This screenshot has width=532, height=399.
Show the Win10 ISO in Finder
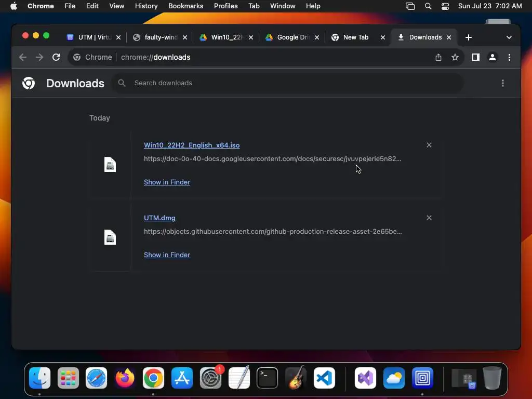(x=167, y=182)
